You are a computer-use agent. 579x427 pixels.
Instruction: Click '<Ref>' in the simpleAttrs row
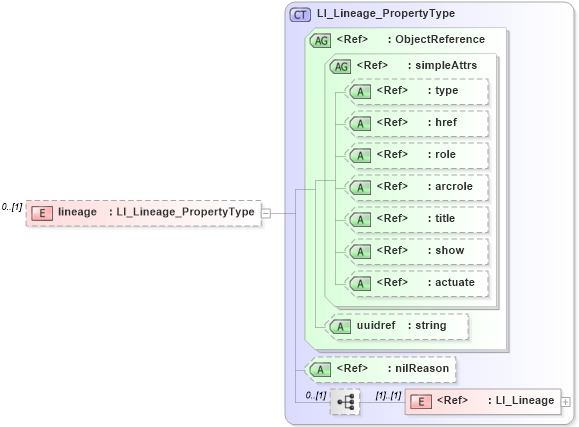click(x=372, y=65)
